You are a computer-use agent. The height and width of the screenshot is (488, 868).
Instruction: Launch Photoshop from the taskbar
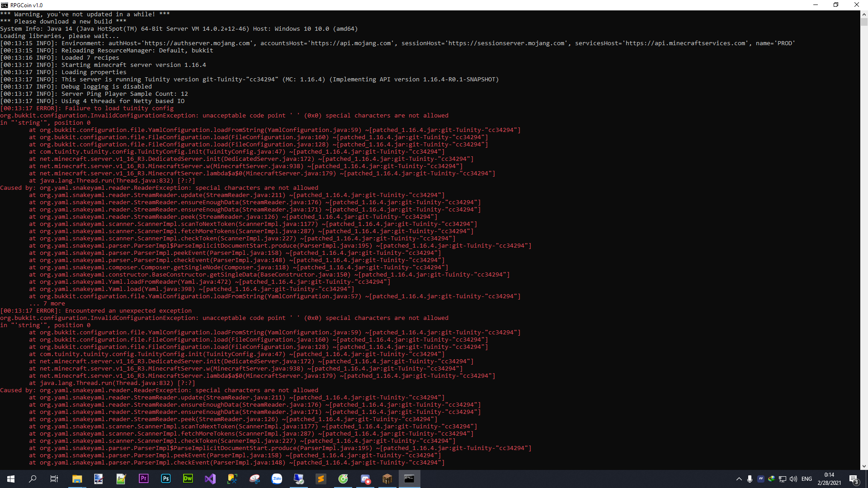[165, 479]
